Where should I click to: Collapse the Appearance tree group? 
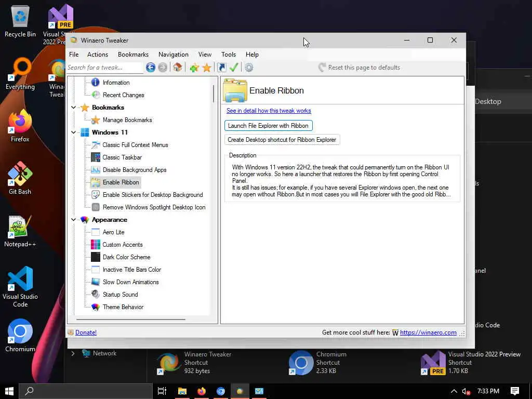[x=73, y=220]
